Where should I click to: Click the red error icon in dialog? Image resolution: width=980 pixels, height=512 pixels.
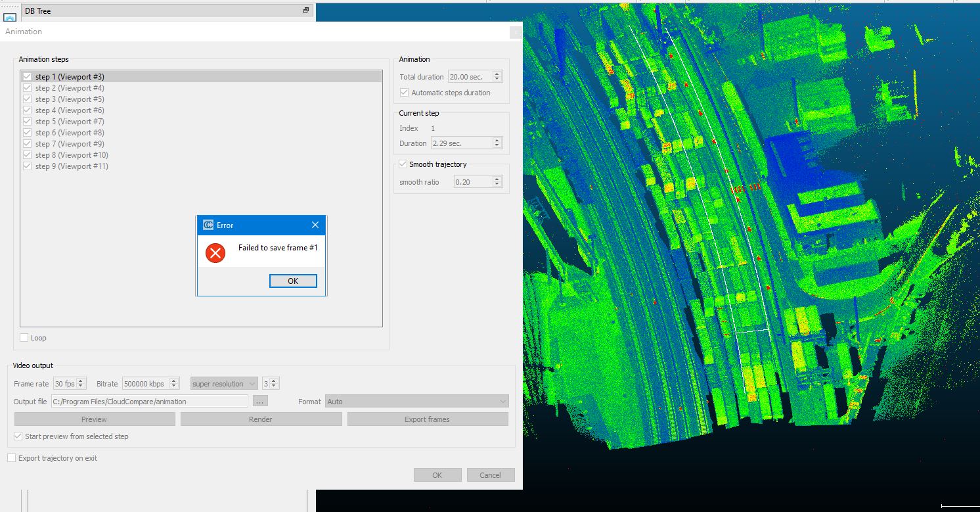(x=215, y=252)
